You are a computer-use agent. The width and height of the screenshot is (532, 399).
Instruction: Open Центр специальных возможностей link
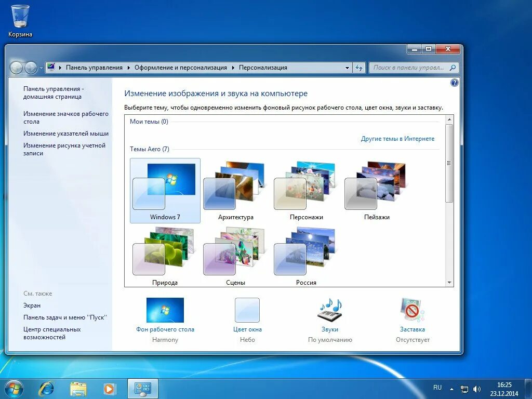pyautogui.click(x=52, y=333)
